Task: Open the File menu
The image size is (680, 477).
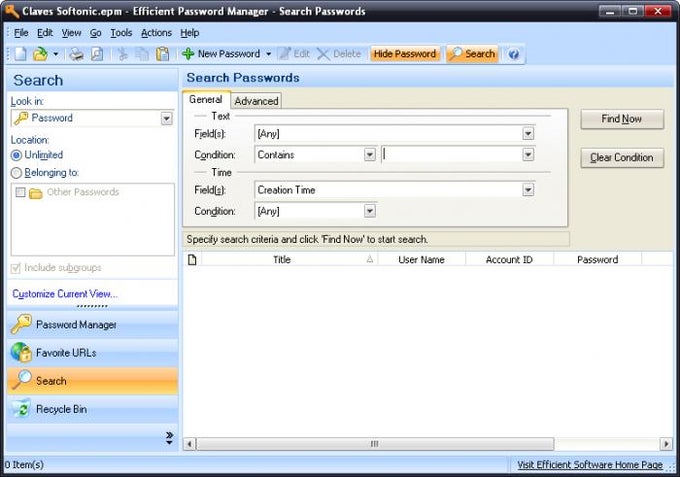Action: [x=21, y=33]
